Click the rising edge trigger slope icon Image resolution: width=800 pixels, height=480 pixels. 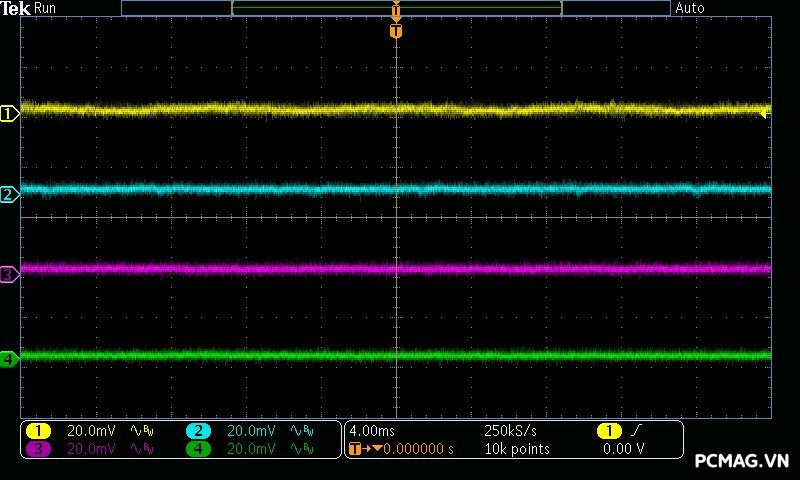[x=638, y=430]
